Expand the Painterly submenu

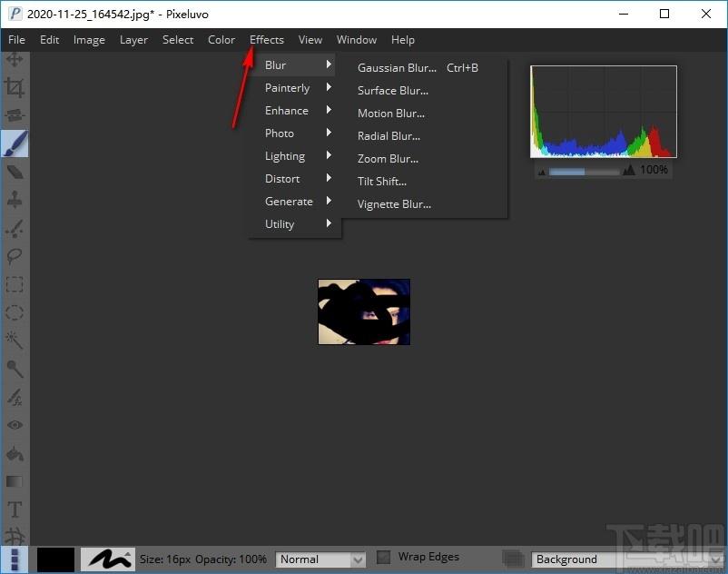click(294, 88)
